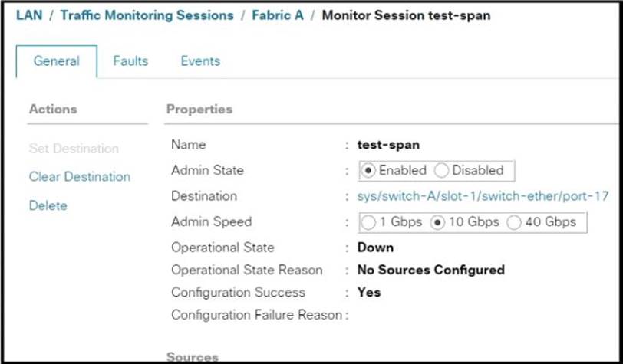Screen dimensions: 623x364
Task: Switch to the General tab
Action: [x=56, y=61]
